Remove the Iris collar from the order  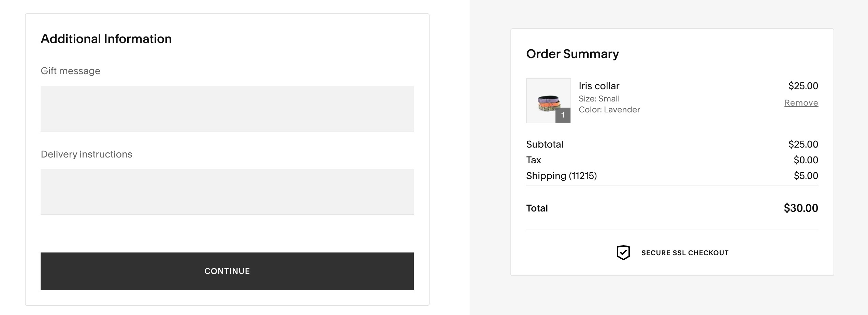(801, 102)
